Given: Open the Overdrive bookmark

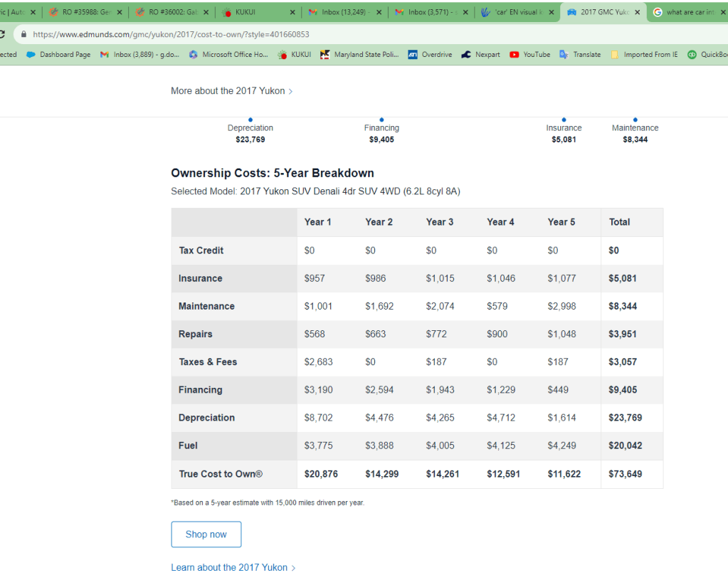Looking at the screenshot, I should pyautogui.click(x=430, y=55).
